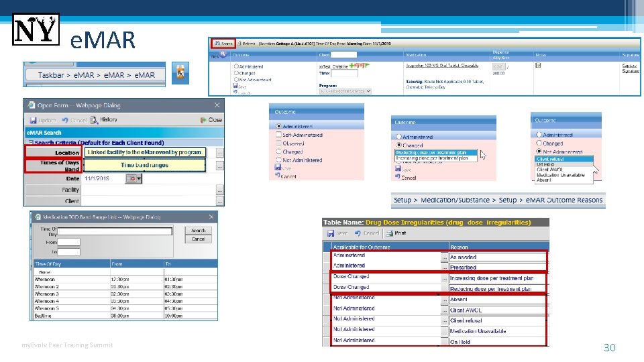Open the Times of Days Band lookup button
Image resolution: width=644 pixels, height=362 pixels.
(x=220, y=166)
